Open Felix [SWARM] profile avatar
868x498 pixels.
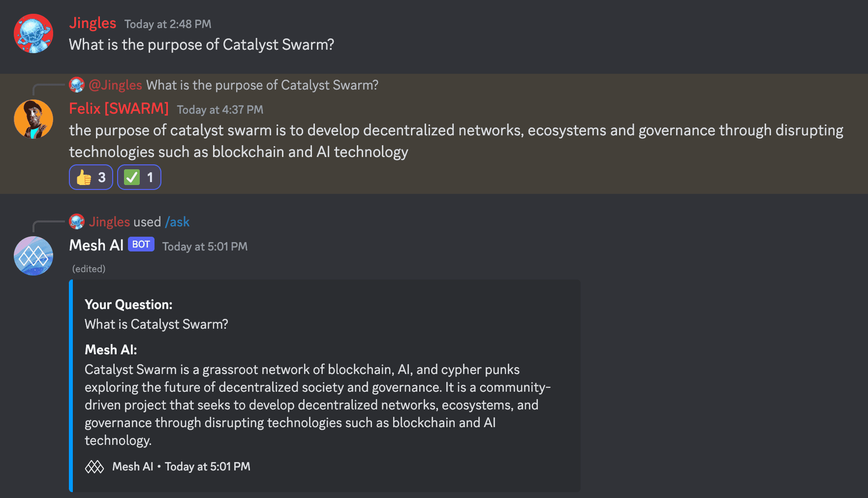33,119
